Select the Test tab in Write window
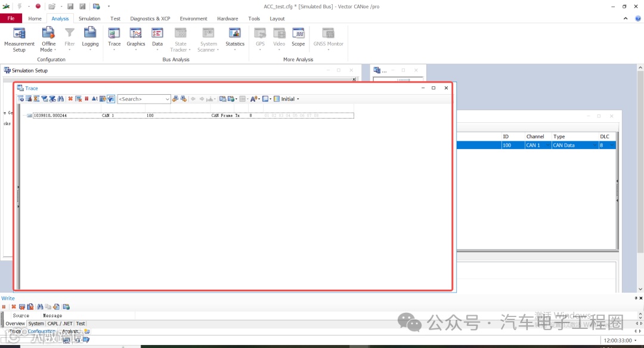 (80, 324)
